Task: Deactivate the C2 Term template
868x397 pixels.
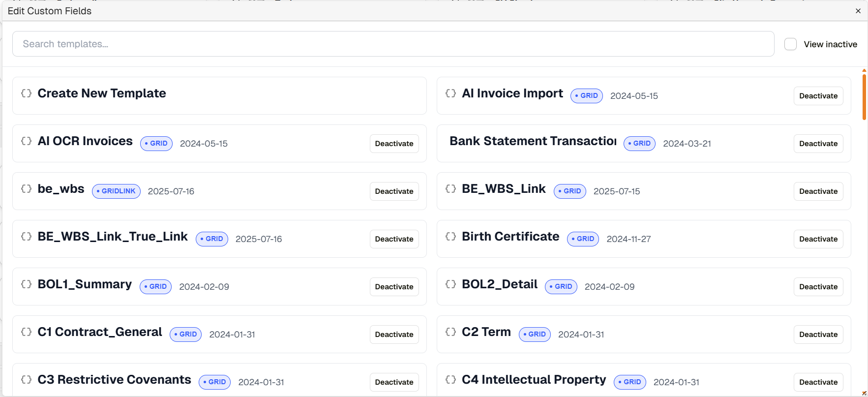Action: click(x=818, y=335)
